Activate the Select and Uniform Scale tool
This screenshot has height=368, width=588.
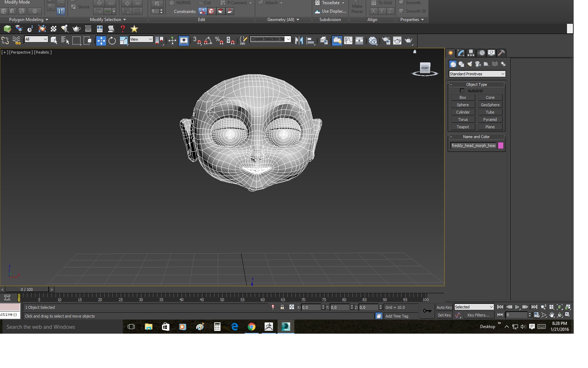click(x=123, y=41)
